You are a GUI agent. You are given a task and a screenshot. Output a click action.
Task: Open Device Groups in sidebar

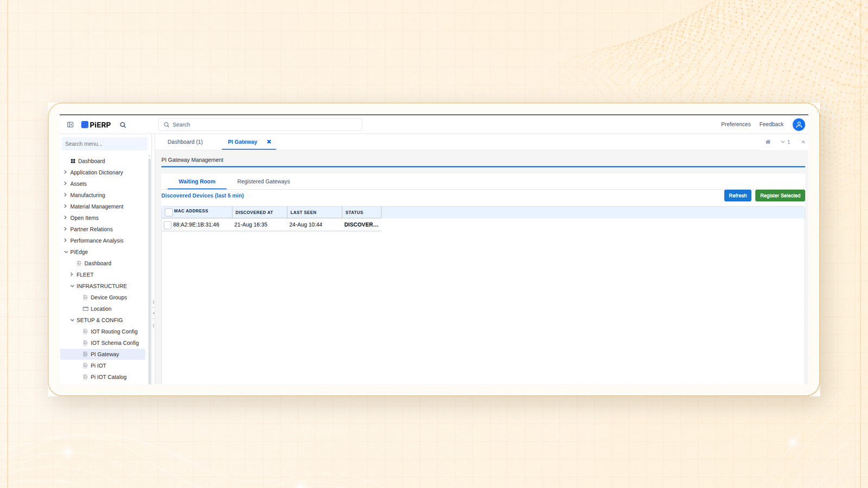tap(108, 298)
